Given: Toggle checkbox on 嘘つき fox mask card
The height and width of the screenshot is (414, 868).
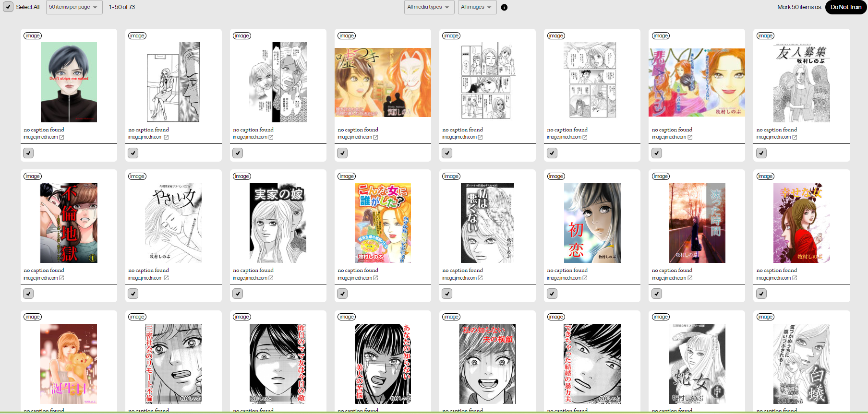Looking at the screenshot, I should (x=342, y=153).
